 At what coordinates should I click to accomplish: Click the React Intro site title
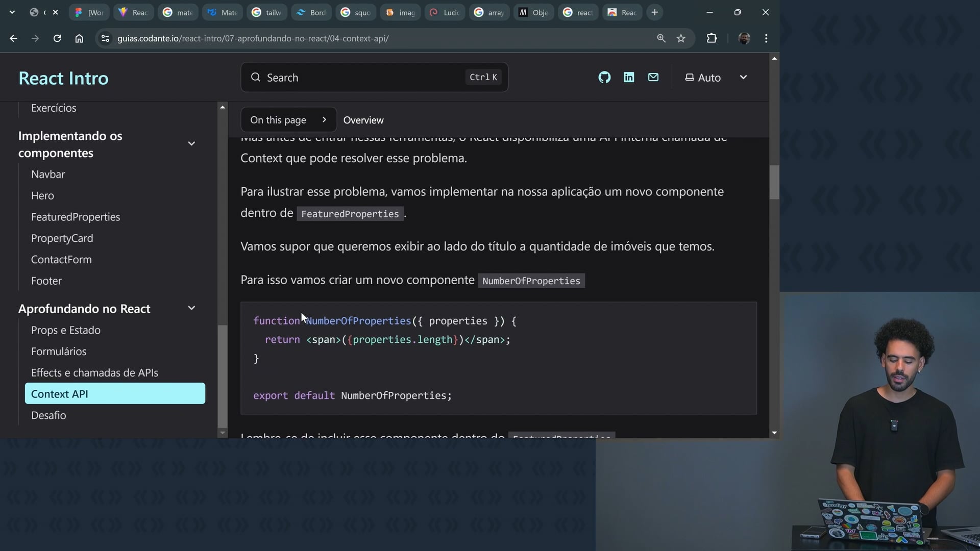tap(63, 78)
